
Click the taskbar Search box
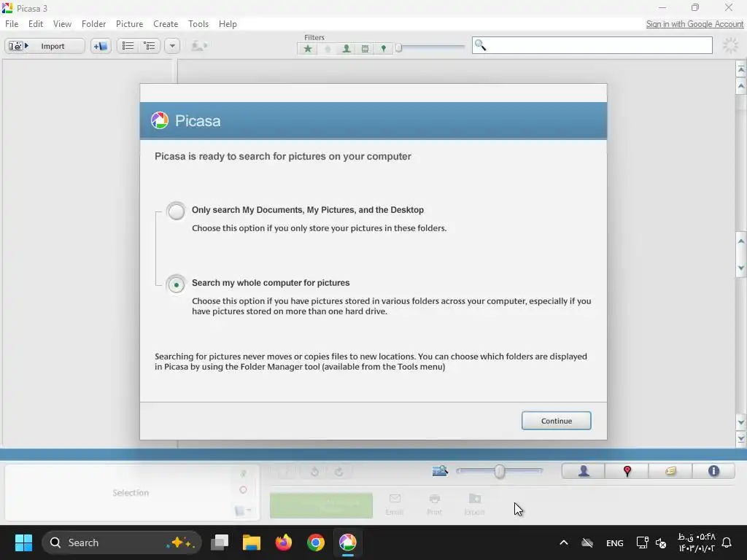pos(122,542)
